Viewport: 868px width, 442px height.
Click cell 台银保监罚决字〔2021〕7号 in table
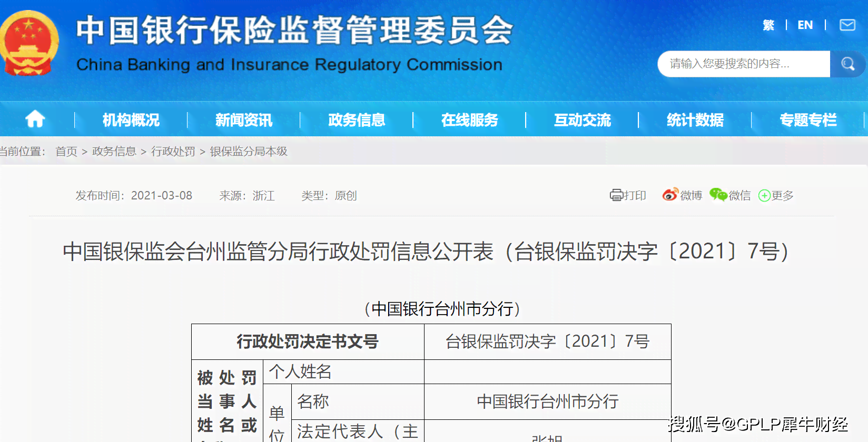coord(548,341)
